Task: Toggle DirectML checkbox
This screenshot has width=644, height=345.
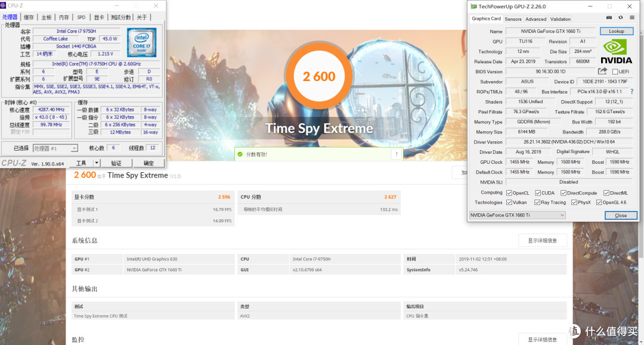Action: [x=606, y=193]
